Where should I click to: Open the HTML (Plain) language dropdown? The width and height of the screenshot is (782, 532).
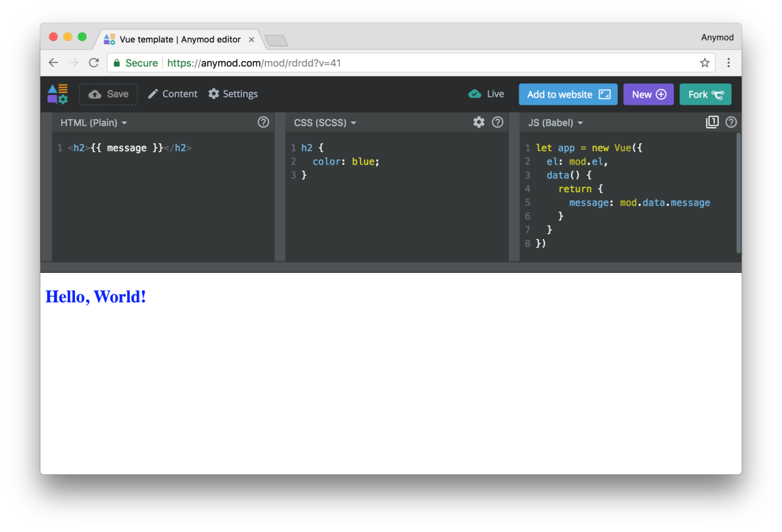pos(93,122)
